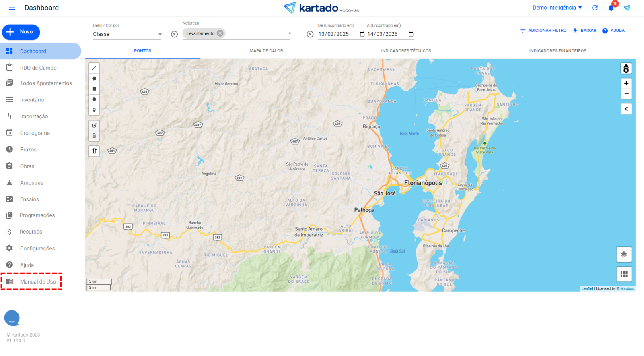Open the notifications bell
Screen dimensions: 644x356
tap(611, 8)
